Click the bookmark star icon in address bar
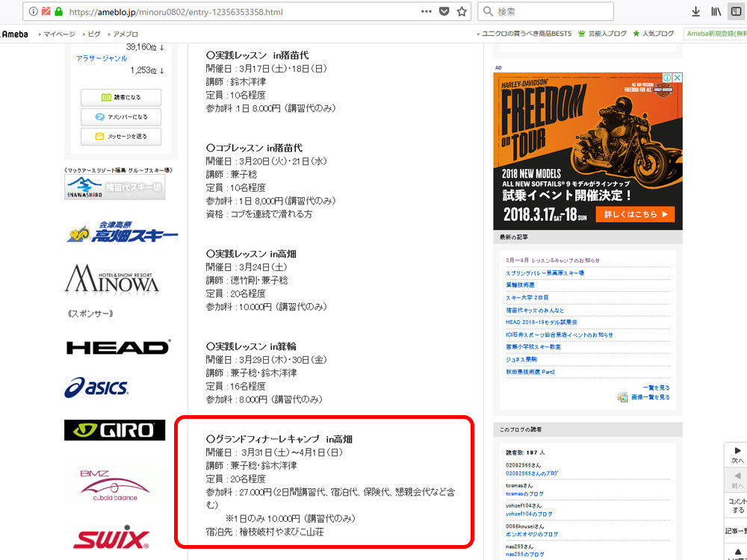The image size is (747, 560). point(462,12)
